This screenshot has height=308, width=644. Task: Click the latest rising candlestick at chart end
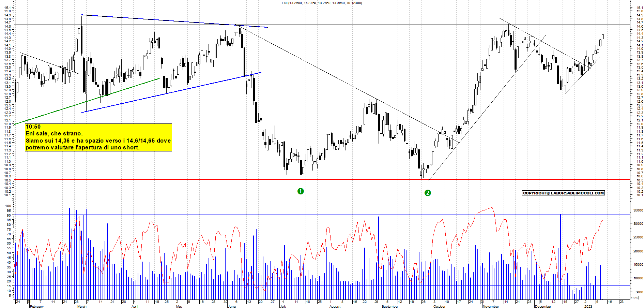(603, 36)
